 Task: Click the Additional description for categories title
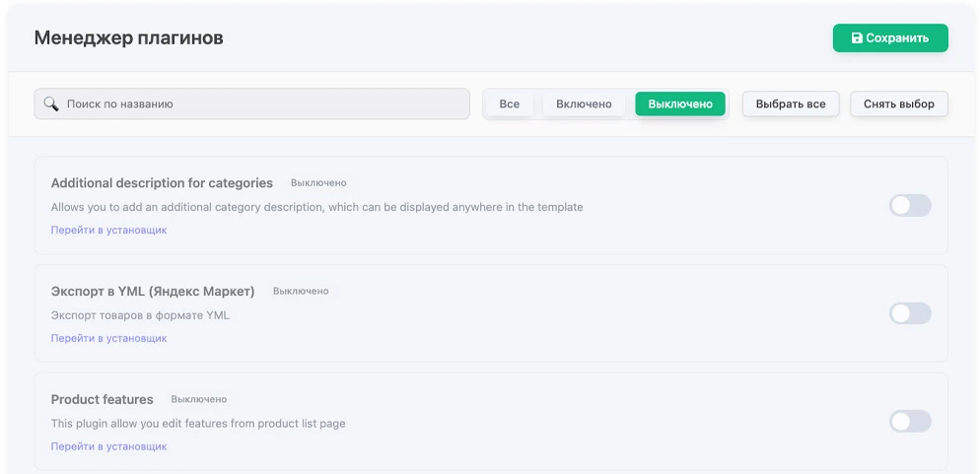(x=162, y=183)
